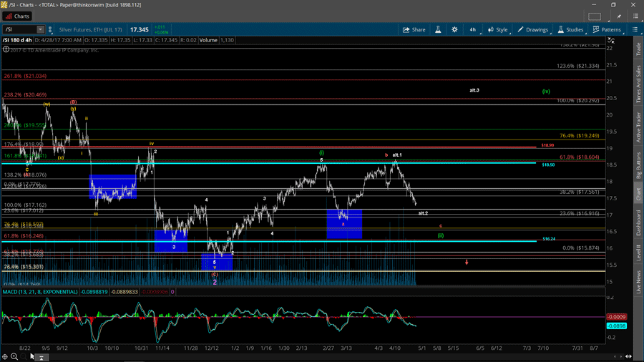Open the flask quick-study icon beside Share
The image size is (644, 362).
coord(438,30)
